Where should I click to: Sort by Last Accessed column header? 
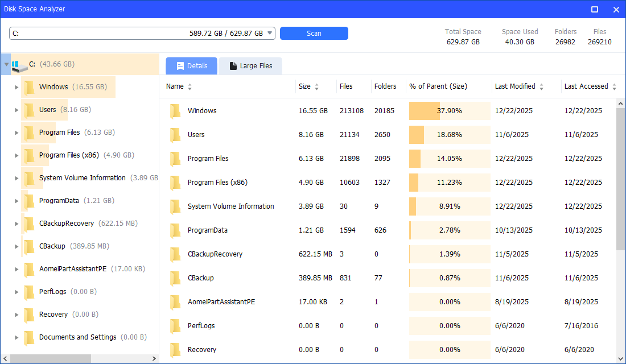(x=590, y=86)
